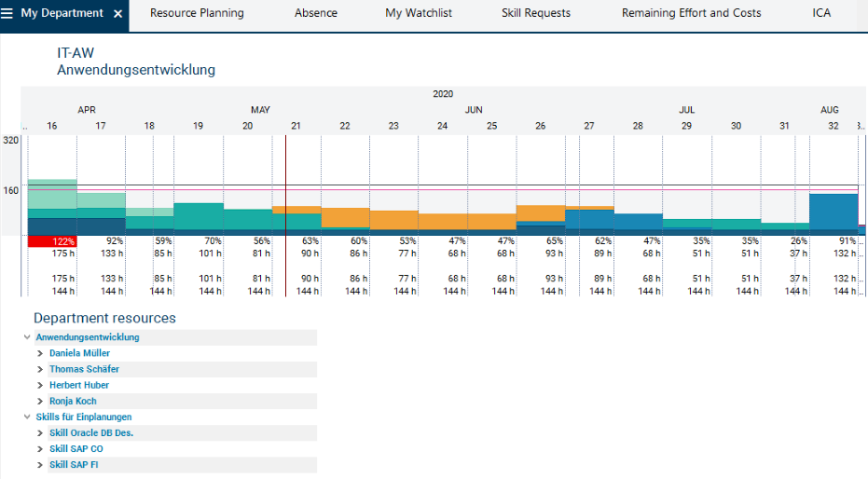The height and width of the screenshot is (479, 868).
Task: Click the orange bar in week 22
Action: click(x=345, y=216)
